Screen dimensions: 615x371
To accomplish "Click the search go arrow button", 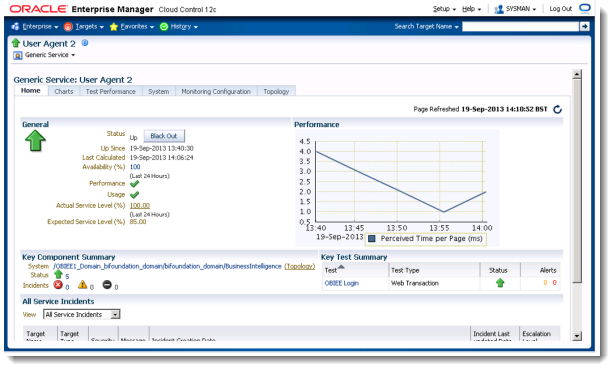I will pyautogui.click(x=584, y=26).
